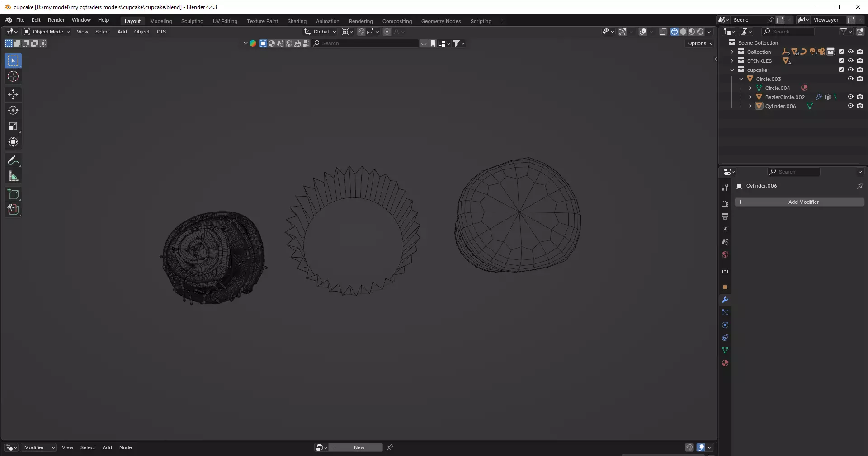Hide Cylinder.006 in the viewport

850,106
